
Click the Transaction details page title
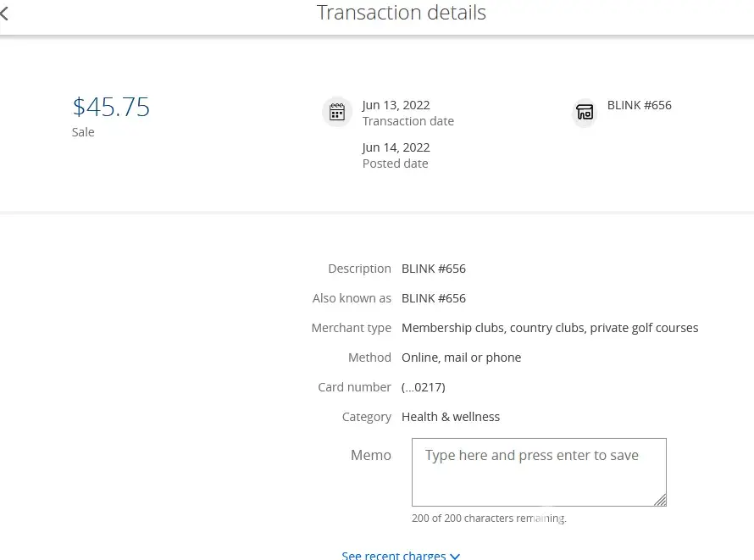[401, 13]
